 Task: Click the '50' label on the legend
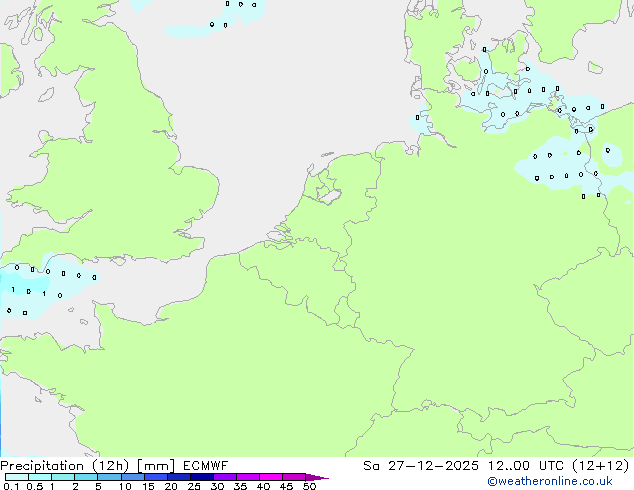click(x=309, y=487)
